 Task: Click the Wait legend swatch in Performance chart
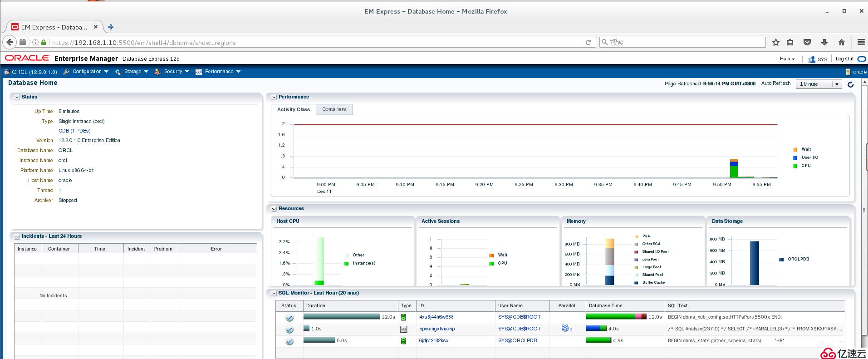795,149
